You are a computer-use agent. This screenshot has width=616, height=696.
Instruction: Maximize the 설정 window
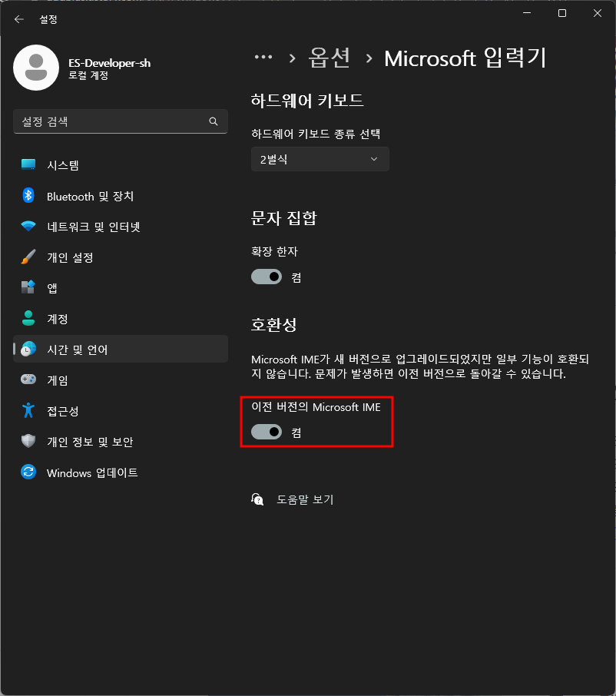(x=562, y=13)
